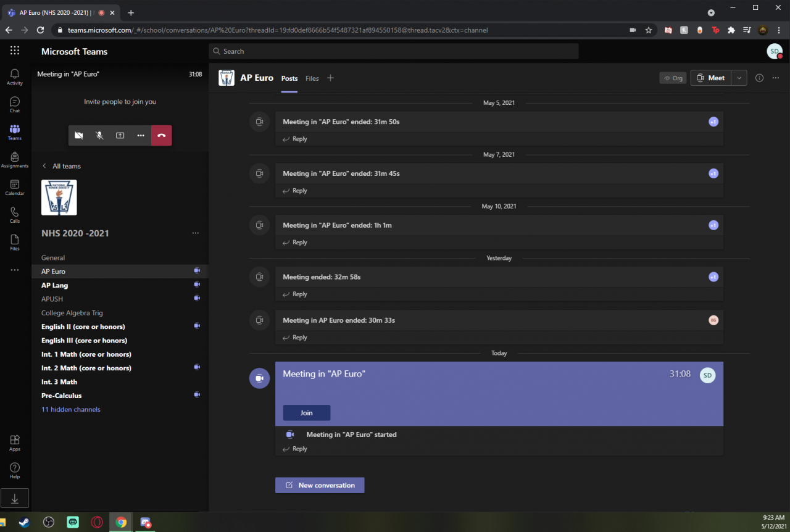The height and width of the screenshot is (532, 790).
Task: Show more apps via sidebar ellipsis
Action: pyautogui.click(x=15, y=270)
